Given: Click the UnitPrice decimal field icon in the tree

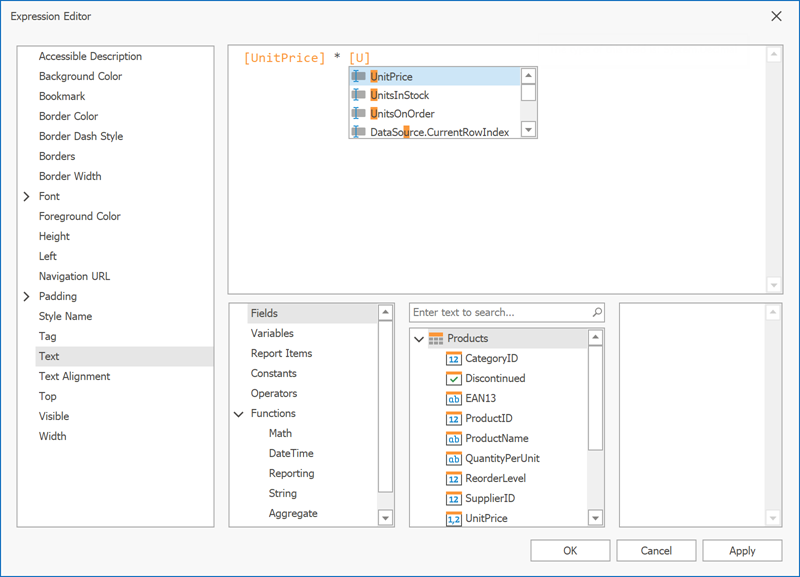Looking at the screenshot, I should (x=453, y=518).
